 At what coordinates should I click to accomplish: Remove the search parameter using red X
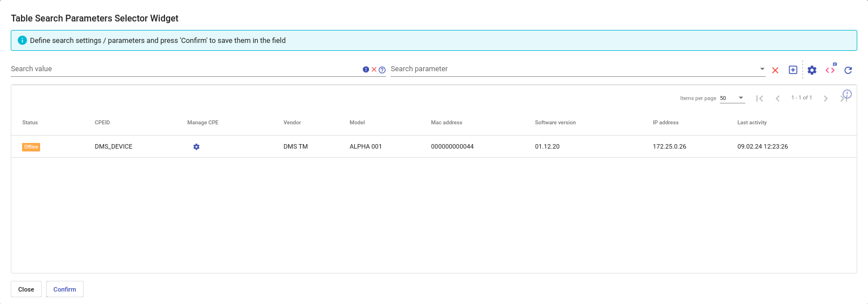tap(775, 70)
